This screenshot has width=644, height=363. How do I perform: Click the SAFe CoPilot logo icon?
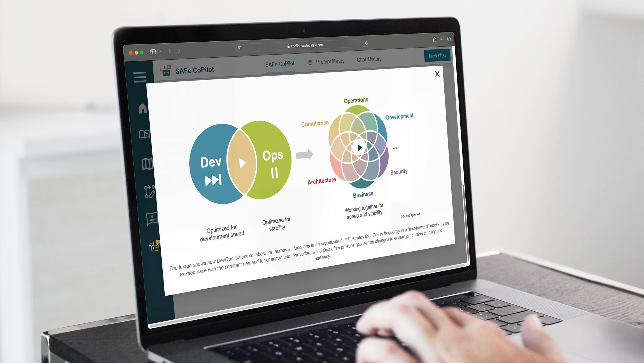point(167,70)
